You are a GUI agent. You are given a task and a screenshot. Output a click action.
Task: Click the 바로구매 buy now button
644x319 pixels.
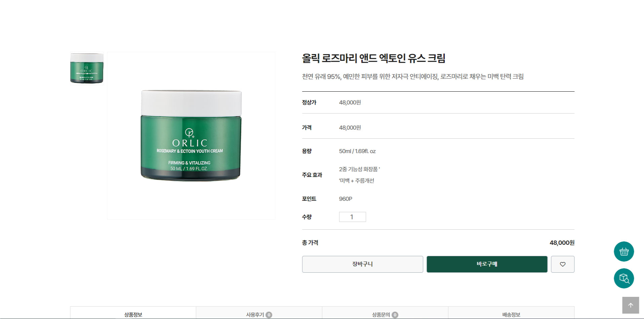pyautogui.click(x=487, y=264)
